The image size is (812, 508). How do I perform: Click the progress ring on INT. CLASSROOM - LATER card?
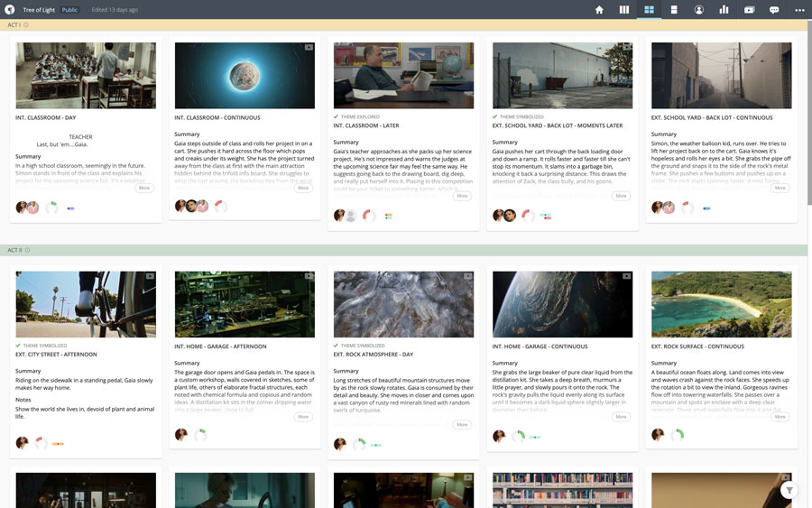tap(369, 216)
